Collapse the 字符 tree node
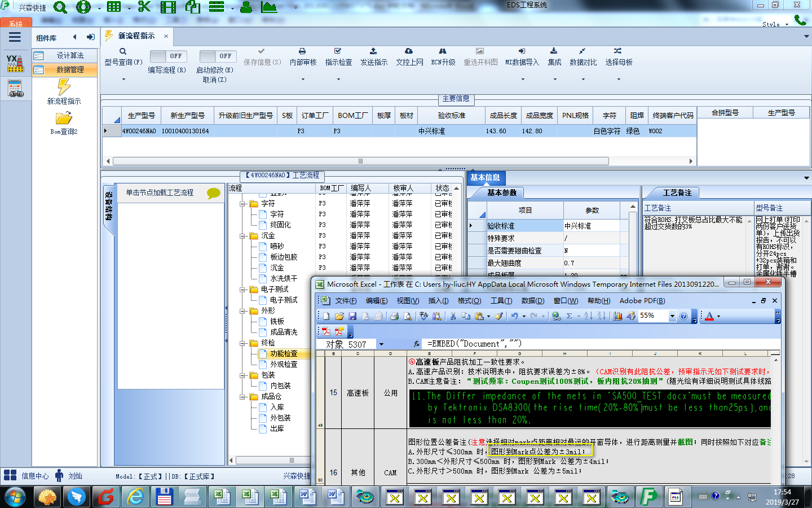 coord(242,204)
